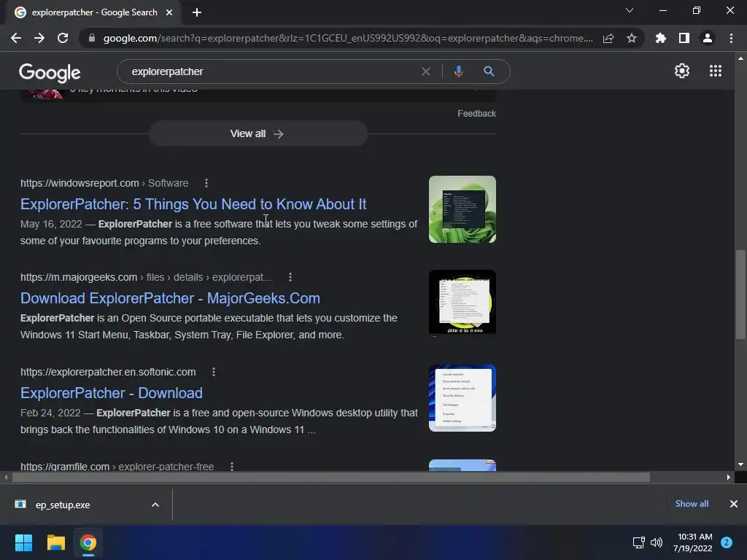
Task: Click the scroll-down arrow of page
Action: tap(740, 464)
